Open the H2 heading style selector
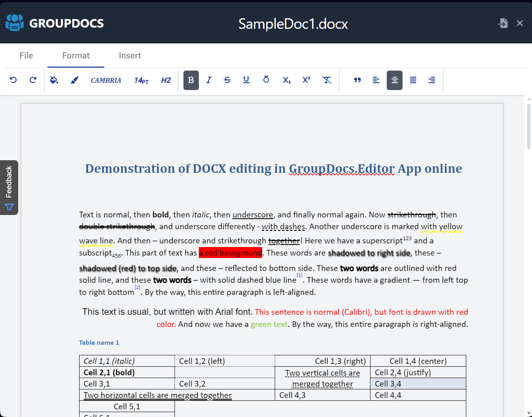This screenshot has width=532, height=417. (166, 80)
